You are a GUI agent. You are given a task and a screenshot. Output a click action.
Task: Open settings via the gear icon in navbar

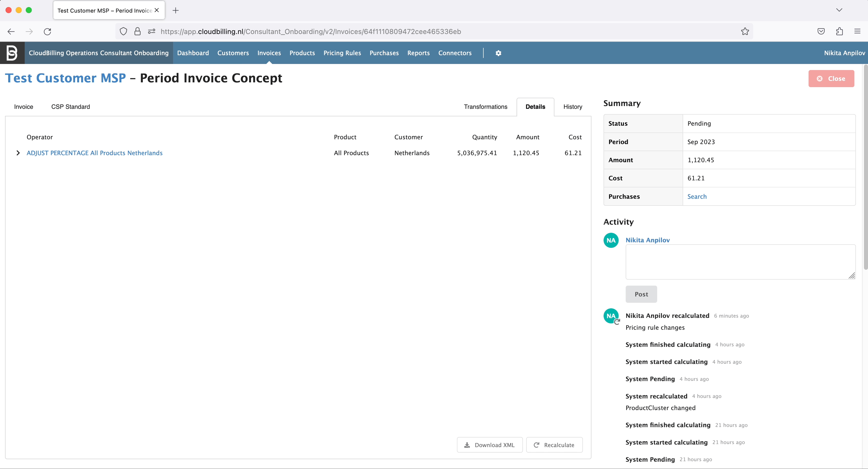pyautogui.click(x=498, y=53)
